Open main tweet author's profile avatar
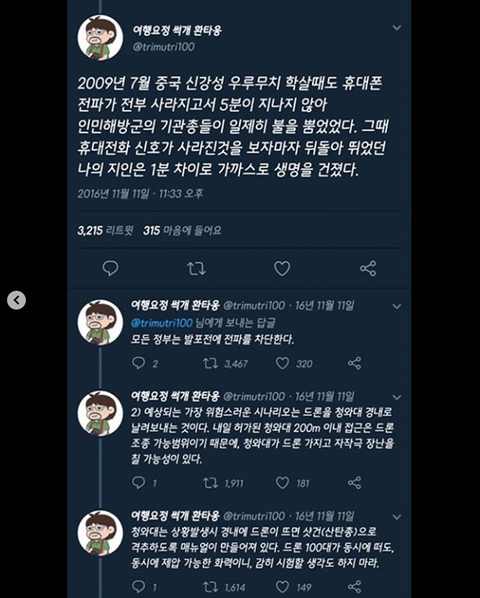480x598 pixels. (100, 38)
